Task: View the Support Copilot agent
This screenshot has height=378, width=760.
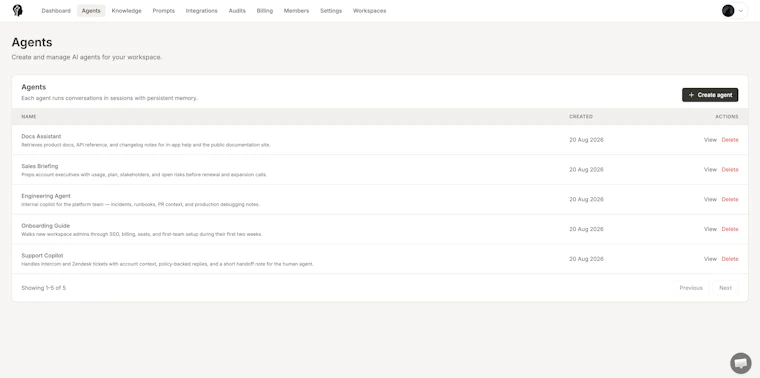Action: tap(710, 259)
